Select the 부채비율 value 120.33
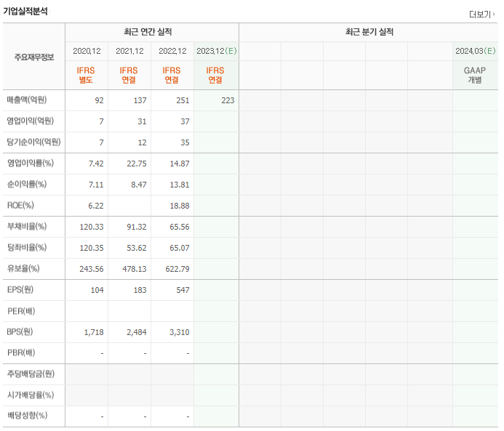The width and height of the screenshot is (504, 431). 92,227
